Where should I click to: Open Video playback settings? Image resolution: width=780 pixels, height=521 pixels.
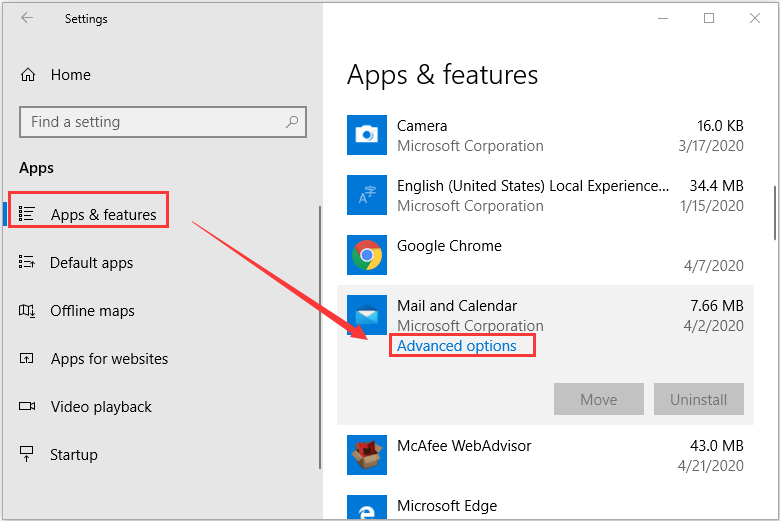(x=101, y=407)
